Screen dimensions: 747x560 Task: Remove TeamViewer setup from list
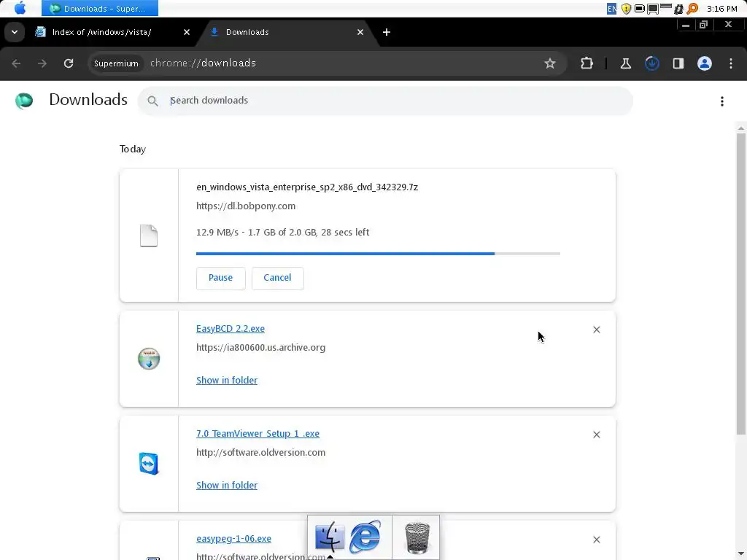pos(597,435)
